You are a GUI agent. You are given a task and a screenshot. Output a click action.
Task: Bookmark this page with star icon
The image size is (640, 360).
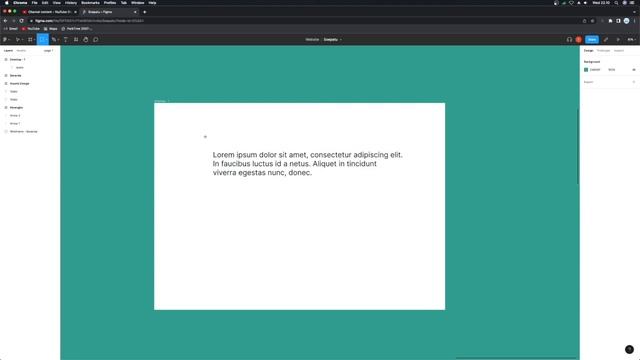[593, 21]
